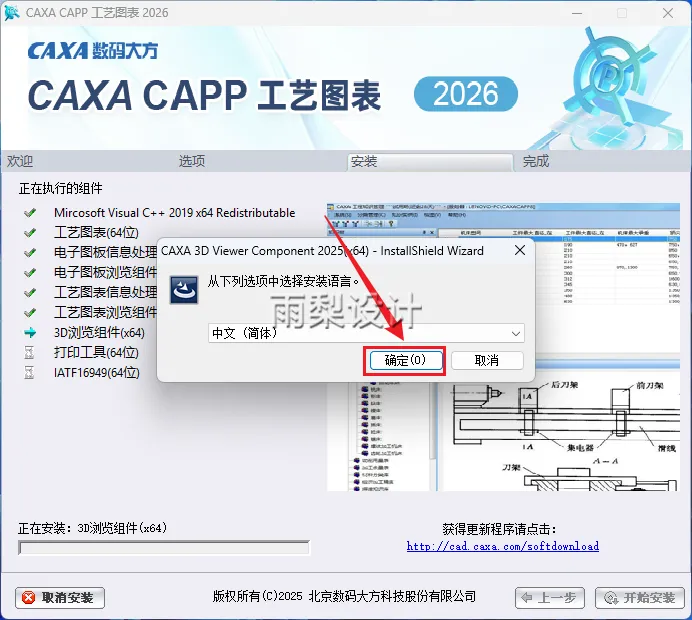692x620 pixels.
Task: Click the checkmark beside 工艺图表浏览组件
Action: click(30, 313)
